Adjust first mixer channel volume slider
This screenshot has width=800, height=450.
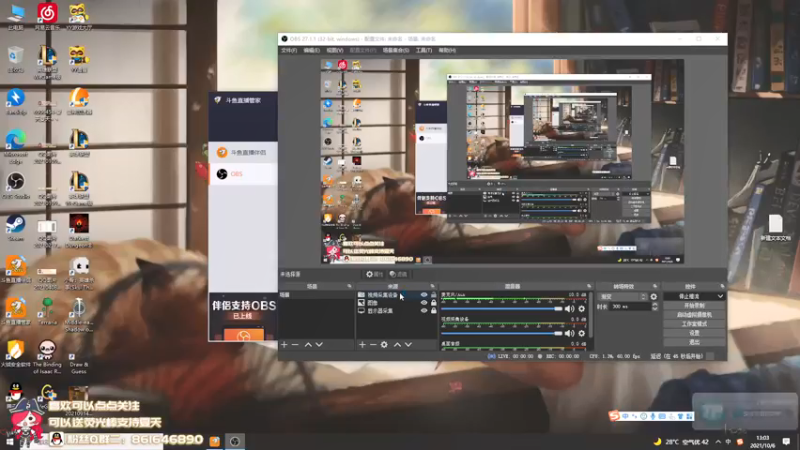(502, 309)
